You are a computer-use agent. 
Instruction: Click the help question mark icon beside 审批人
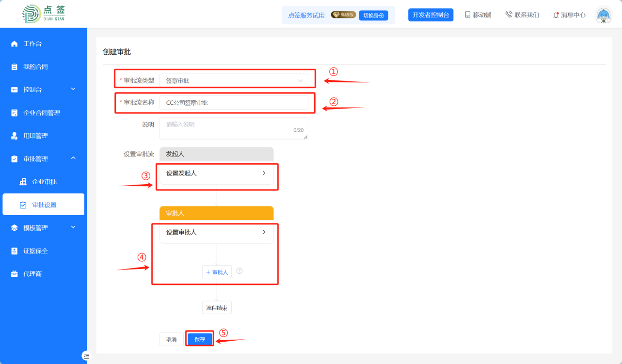[239, 271]
